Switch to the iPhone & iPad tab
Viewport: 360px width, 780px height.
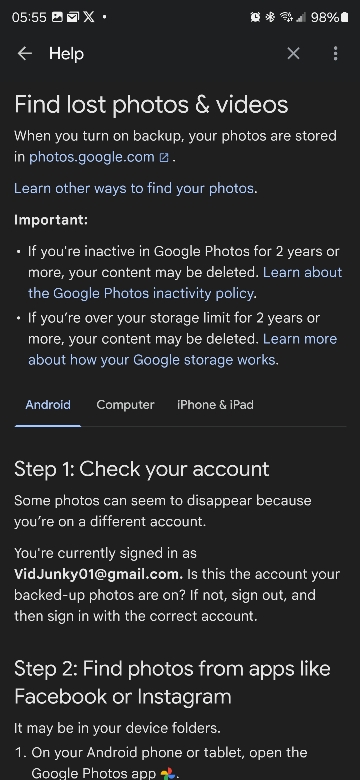point(215,405)
